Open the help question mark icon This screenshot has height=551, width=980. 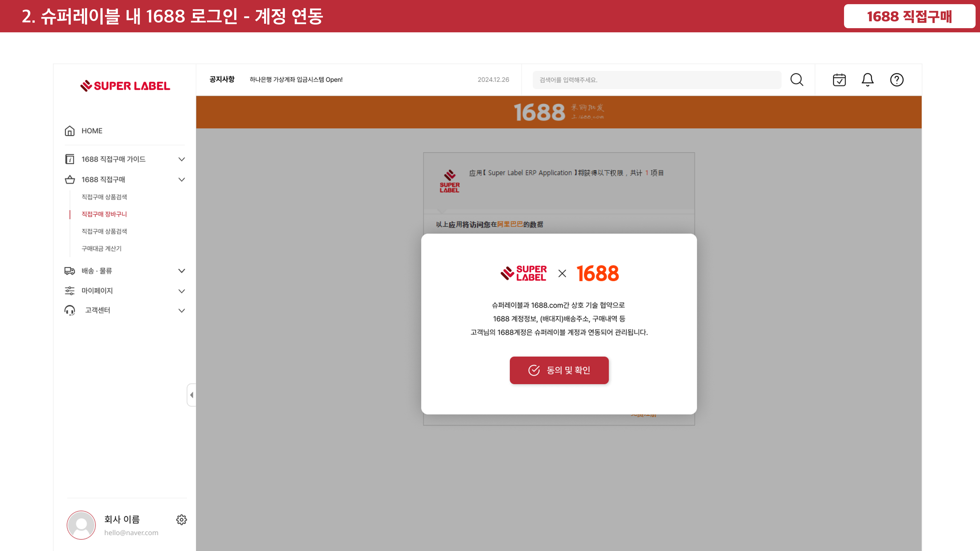click(x=897, y=80)
